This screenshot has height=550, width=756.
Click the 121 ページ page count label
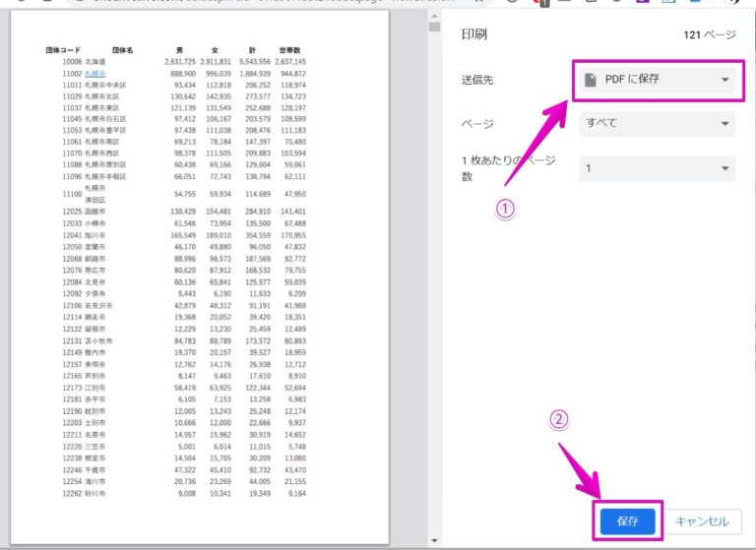coord(709,35)
